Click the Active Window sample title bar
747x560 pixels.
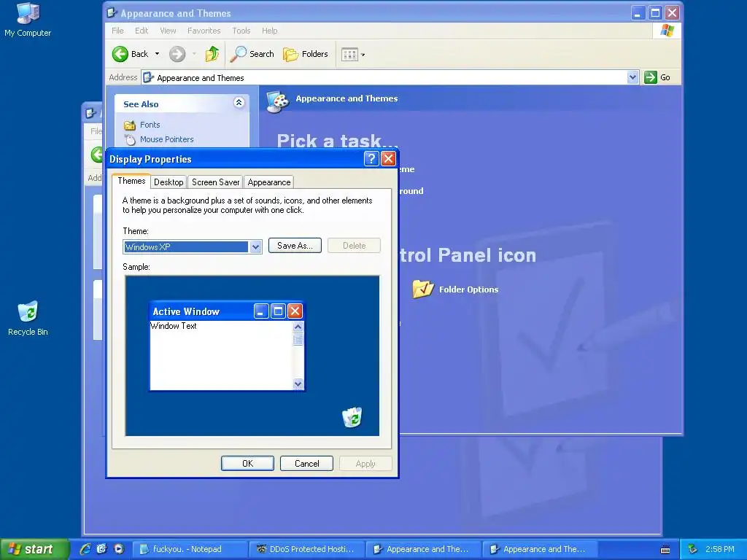226,311
